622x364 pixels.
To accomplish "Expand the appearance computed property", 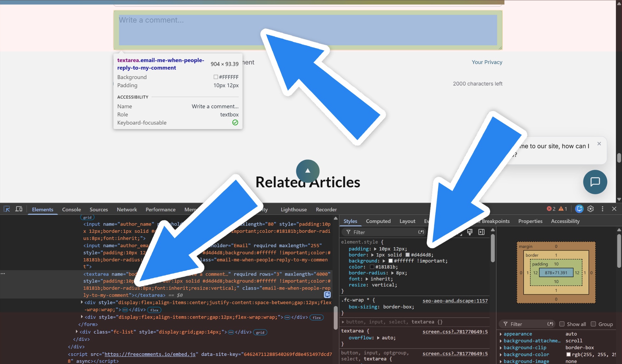I will pos(501,334).
